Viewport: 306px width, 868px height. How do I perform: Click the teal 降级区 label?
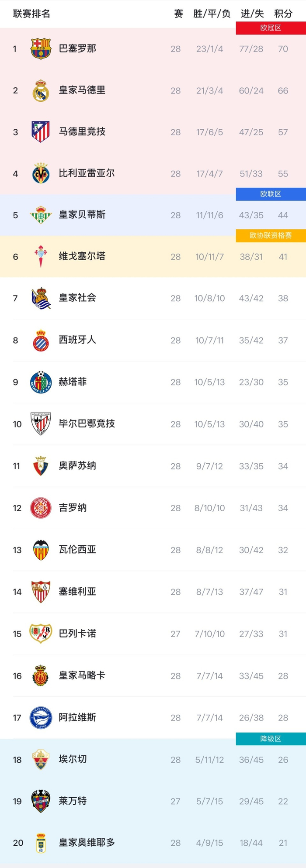point(271,739)
